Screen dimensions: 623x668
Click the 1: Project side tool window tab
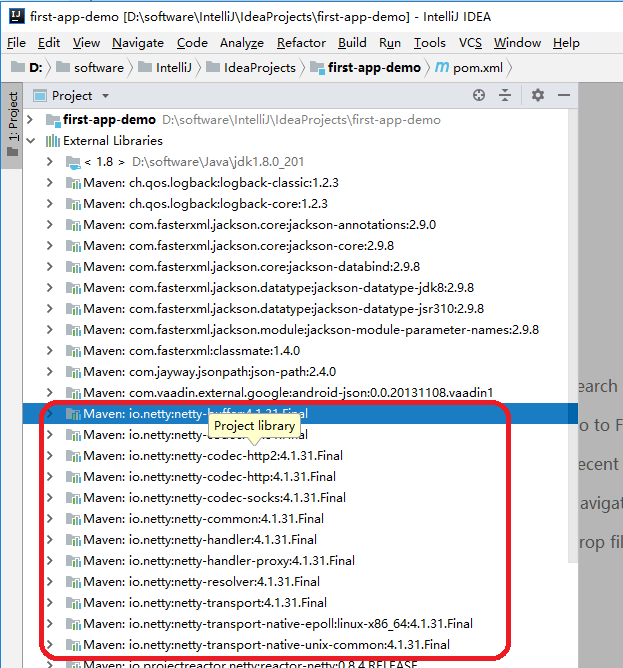13,124
